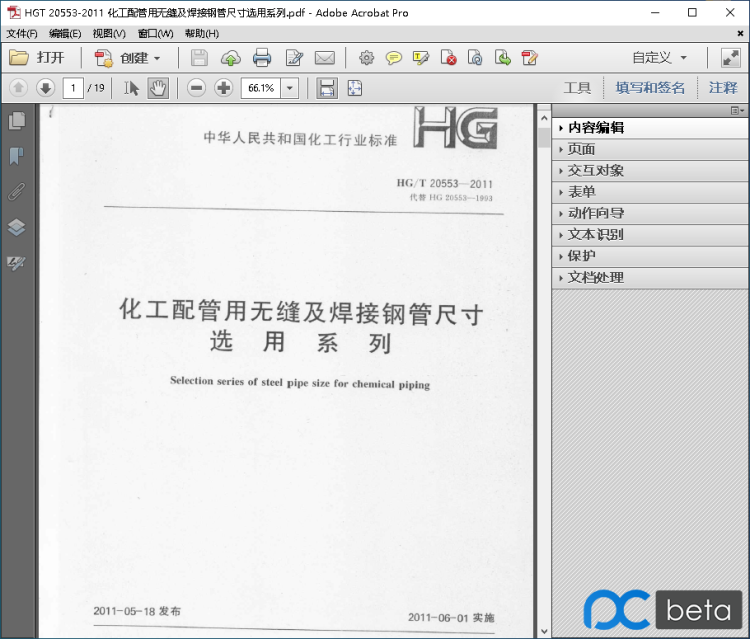Click the Fit one full page icon

click(354, 88)
